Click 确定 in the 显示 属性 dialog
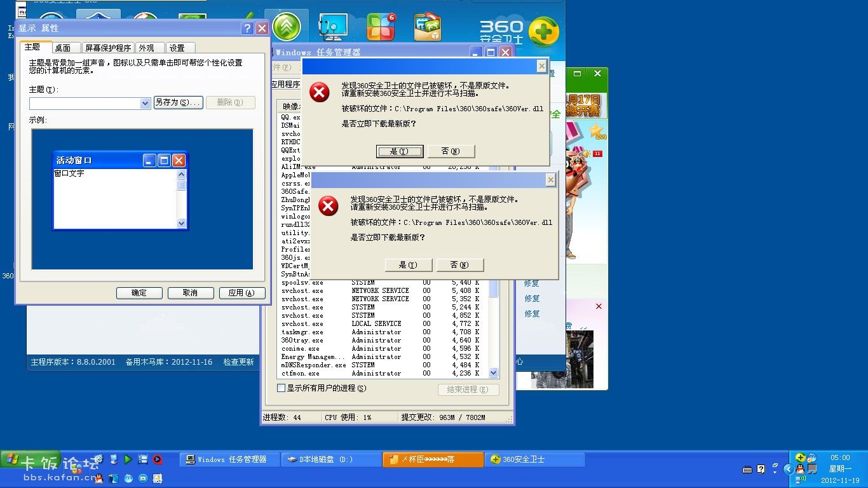The width and height of the screenshot is (868, 488). tap(139, 293)
